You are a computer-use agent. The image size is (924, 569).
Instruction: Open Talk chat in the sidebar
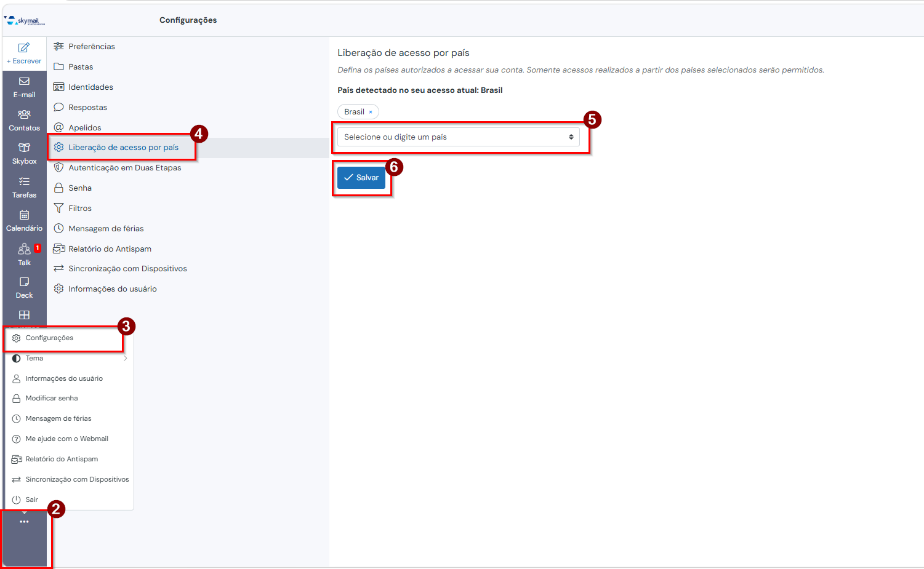[24, 255]
